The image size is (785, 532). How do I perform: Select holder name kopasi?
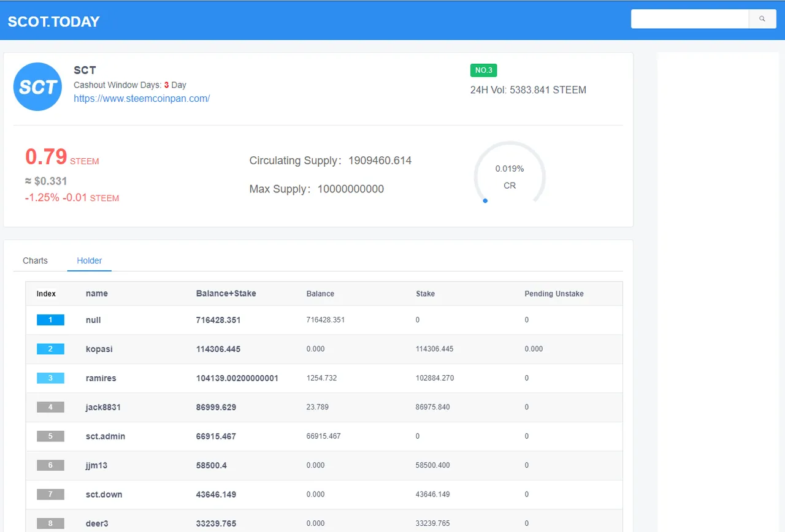click(x=99, y=349)
